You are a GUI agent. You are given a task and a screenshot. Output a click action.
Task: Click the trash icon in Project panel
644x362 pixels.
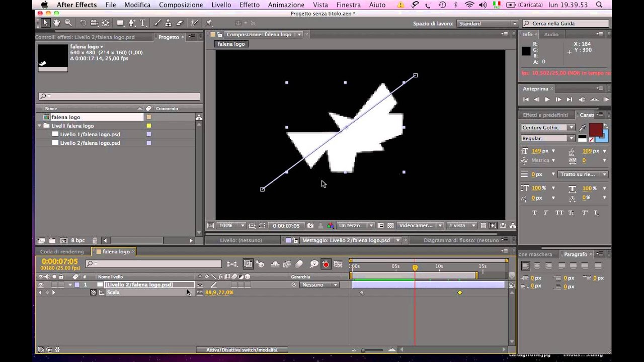click(x=95, y=241)
